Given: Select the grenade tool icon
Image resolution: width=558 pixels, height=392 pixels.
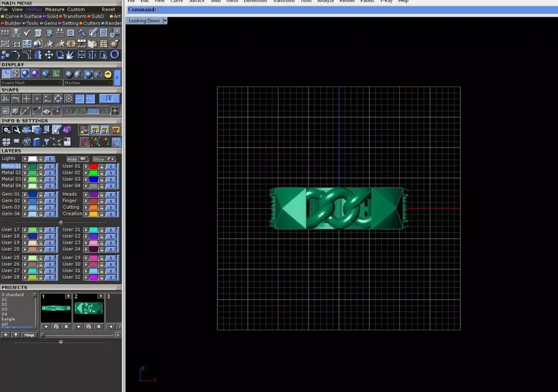Looking at the screenshot, I should point(115,44).
